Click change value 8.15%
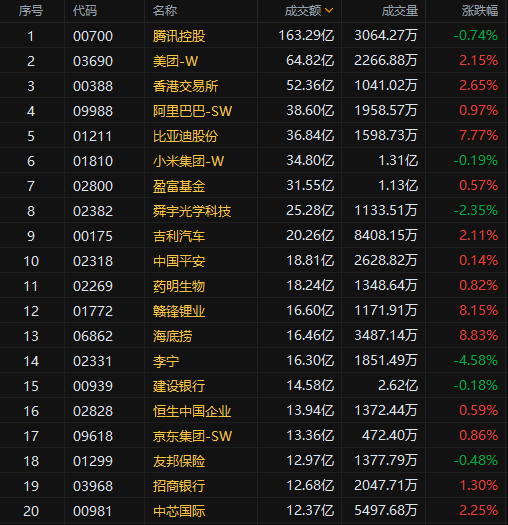The image size is (508, 525). point(479,310)
